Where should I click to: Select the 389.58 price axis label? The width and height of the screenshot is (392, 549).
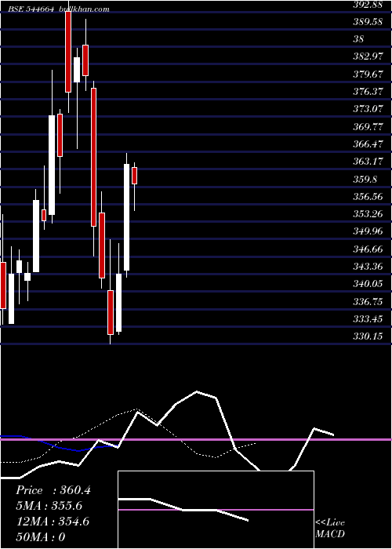368,22
